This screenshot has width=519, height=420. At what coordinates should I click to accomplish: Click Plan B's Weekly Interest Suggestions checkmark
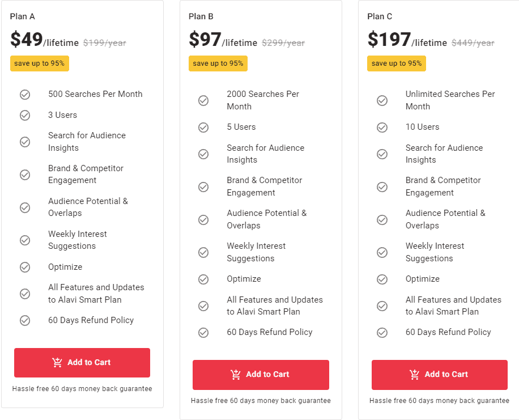[x=203, y=252]
